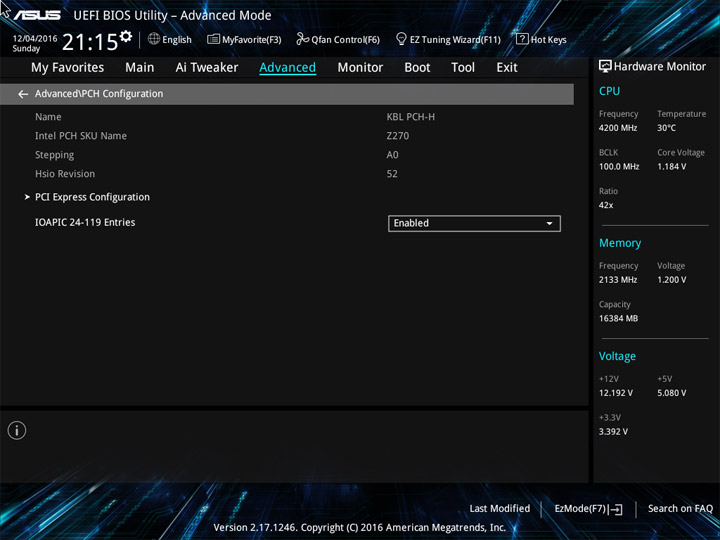Click the memory voltage 1.200 V

[671, 280]
